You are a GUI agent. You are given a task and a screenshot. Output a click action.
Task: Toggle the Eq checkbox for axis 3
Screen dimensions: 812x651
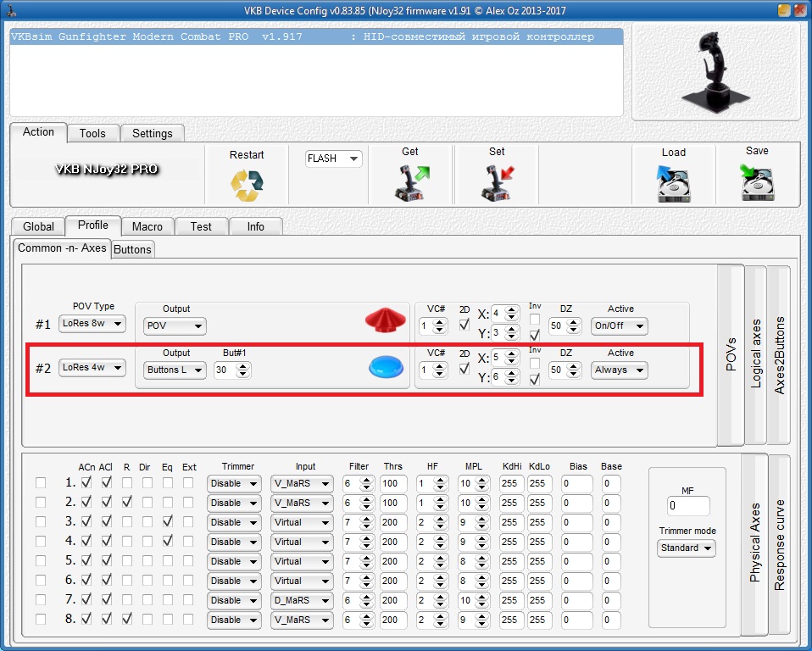tap(168, 522)
